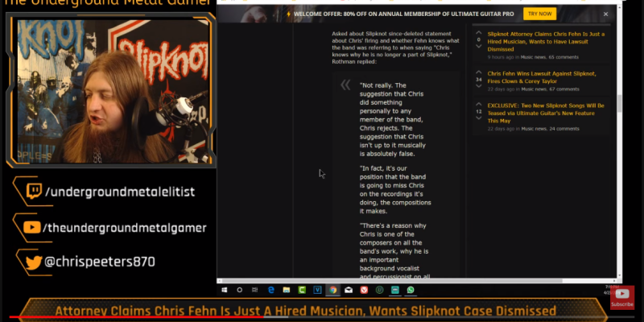Open the green circular U taskbar icon

point(379,290)
